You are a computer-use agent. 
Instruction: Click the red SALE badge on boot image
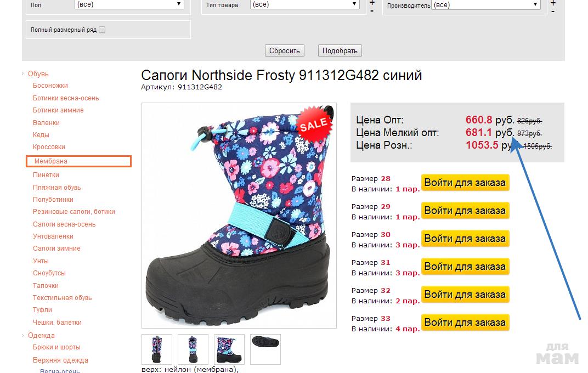tap(314, 124)
